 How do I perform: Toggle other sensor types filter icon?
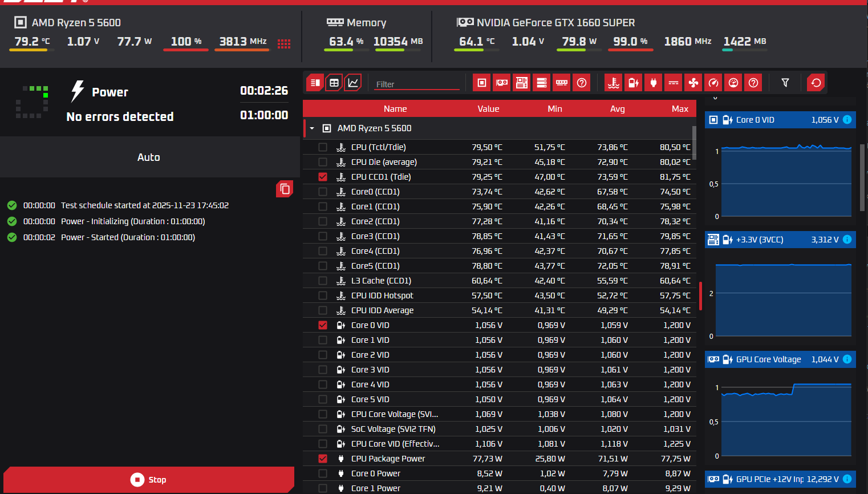(753, 83)
